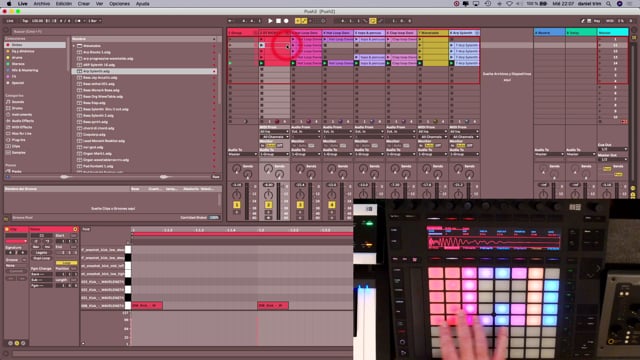
Task: Open the Ayuda menu
Action: [x=142, y=4]
